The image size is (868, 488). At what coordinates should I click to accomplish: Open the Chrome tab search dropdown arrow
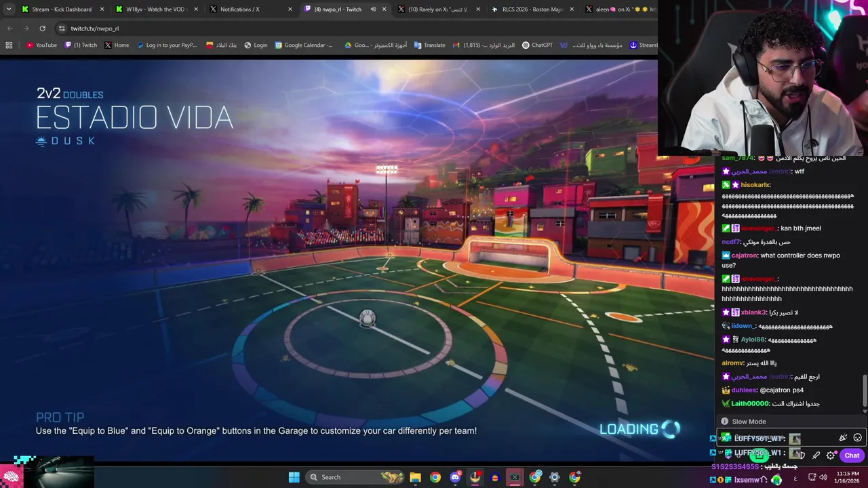[9, 9]
